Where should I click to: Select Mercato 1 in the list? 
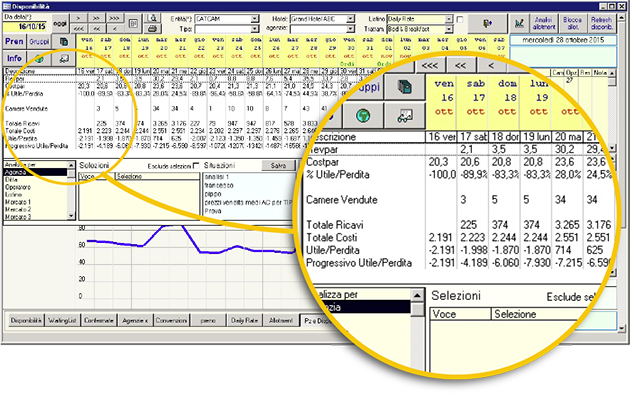pyautogui.click(x=36, y=202)
